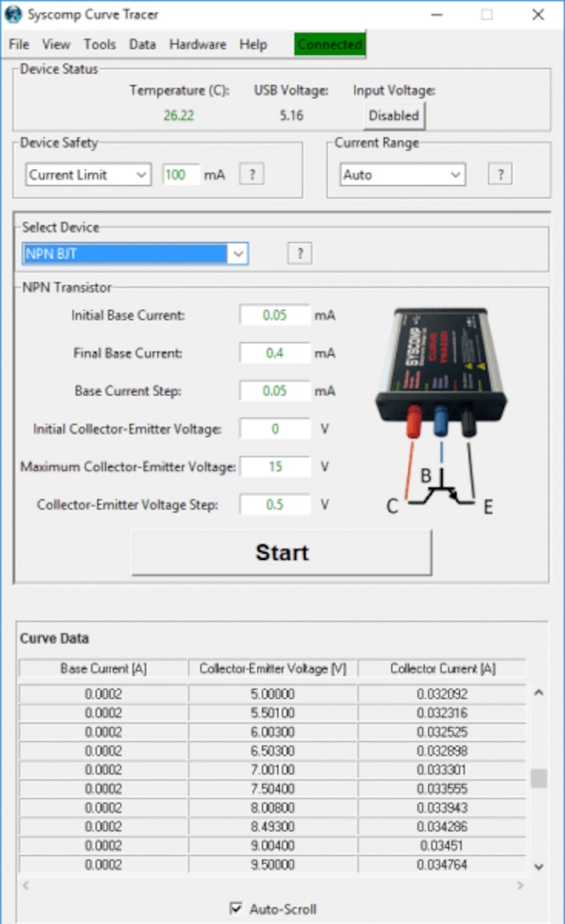Click the green Connected status indicator
This screenshot has height=924, width=565.
pyautogui.click(x=330, y=44)
